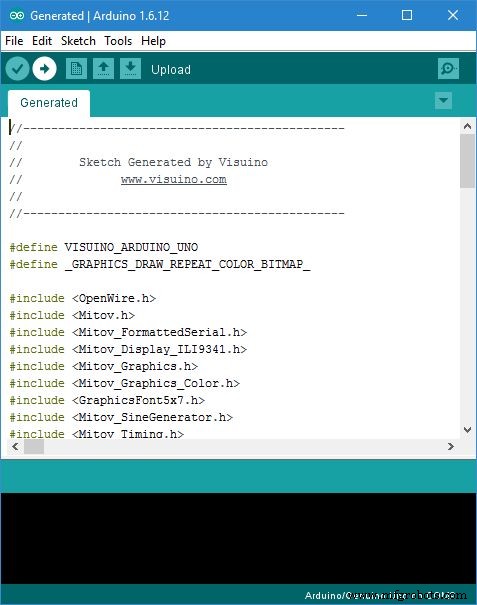Expand the tab options dropdown arrow
This screenshot has width=477, height=605.
click(443, 101)
